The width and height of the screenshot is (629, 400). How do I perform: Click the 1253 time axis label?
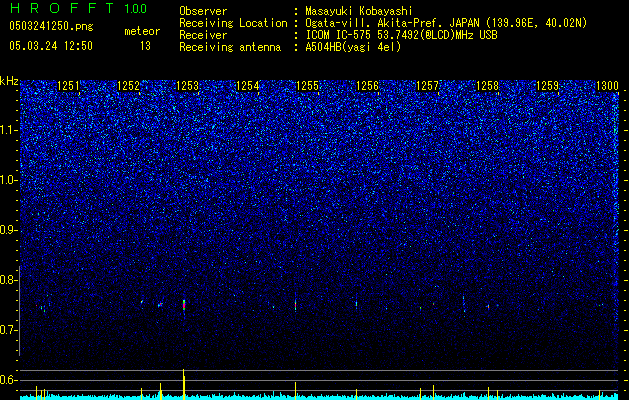click(x=188, y=85)
